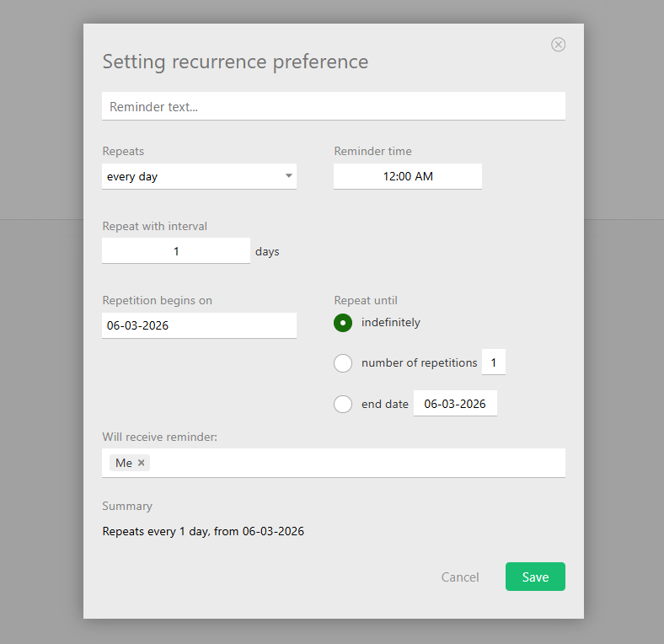The width and height of the screenshot is (664, 644).
Task: Open the Repeats dropdown arrow
Action: click(288, 176)
